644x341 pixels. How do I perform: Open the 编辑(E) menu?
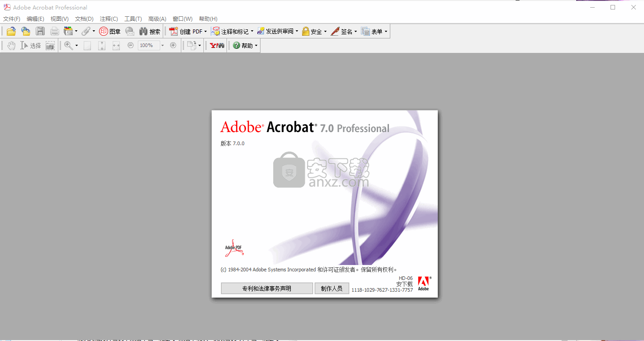[35, 19]
